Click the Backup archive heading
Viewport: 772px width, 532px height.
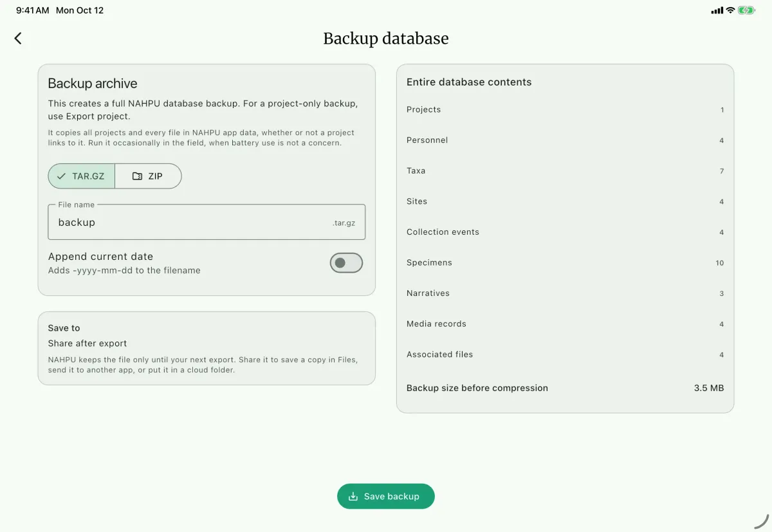(93, 84)
